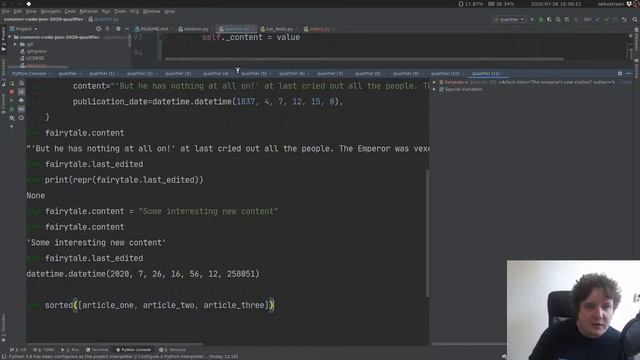Open the Project panel gear settings

click(118, 29)
